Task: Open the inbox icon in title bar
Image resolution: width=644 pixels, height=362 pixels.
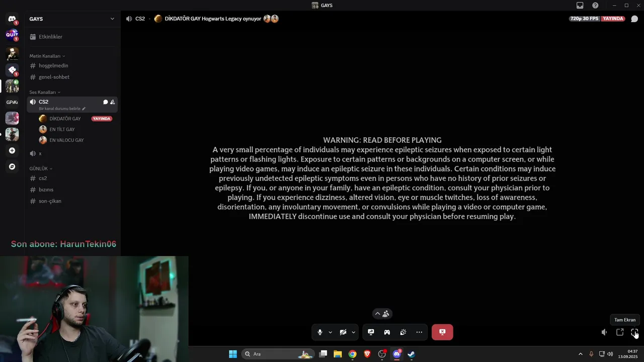Action: 580,6
